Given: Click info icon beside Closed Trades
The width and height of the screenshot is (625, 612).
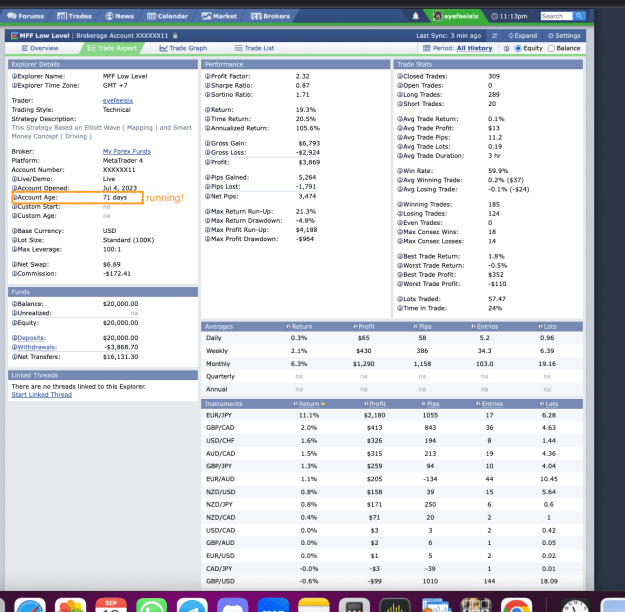Looking at the screenshot, I should [x=400, y=76].
